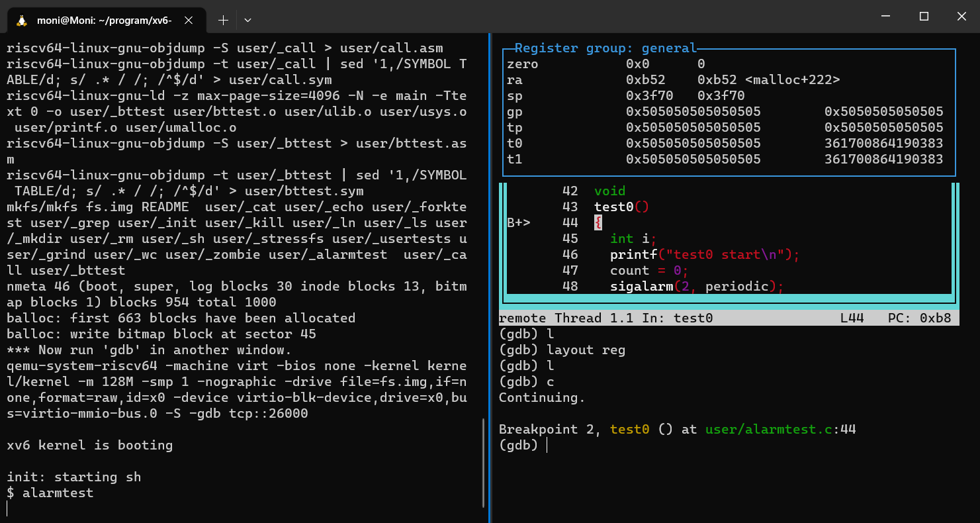The image size is (980, 523).
Task: Click "*** Now run 'gdb' in another window."
Action: point(150,350)
